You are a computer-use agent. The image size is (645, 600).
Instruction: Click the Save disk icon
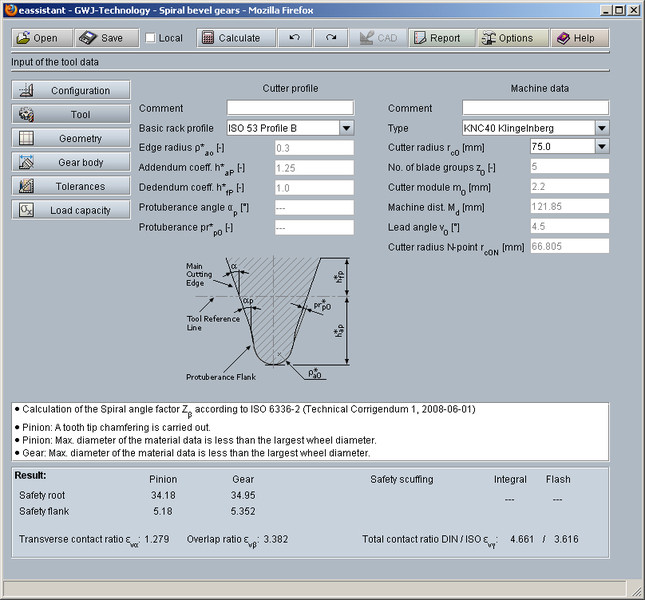click(x=88, y=38)
